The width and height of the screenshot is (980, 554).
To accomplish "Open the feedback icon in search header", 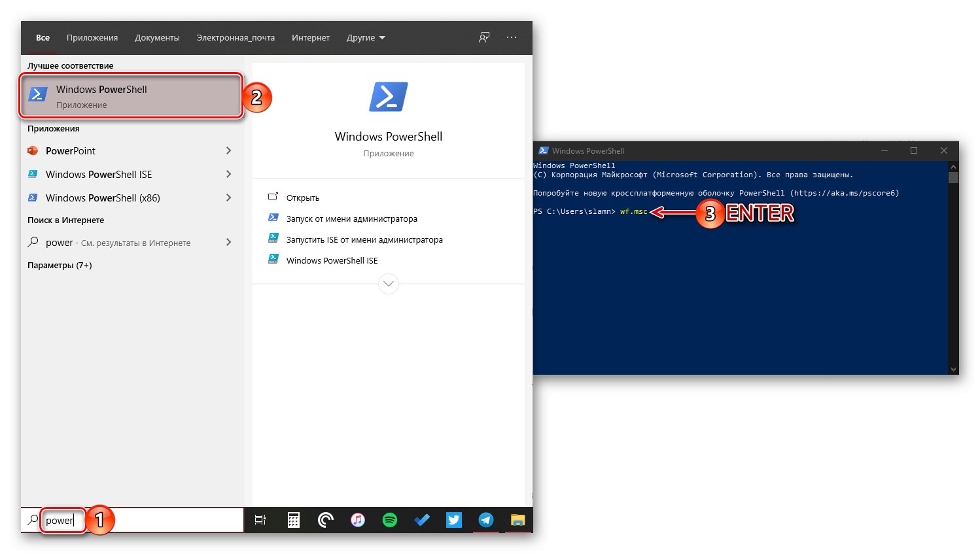I will point(484,37).
